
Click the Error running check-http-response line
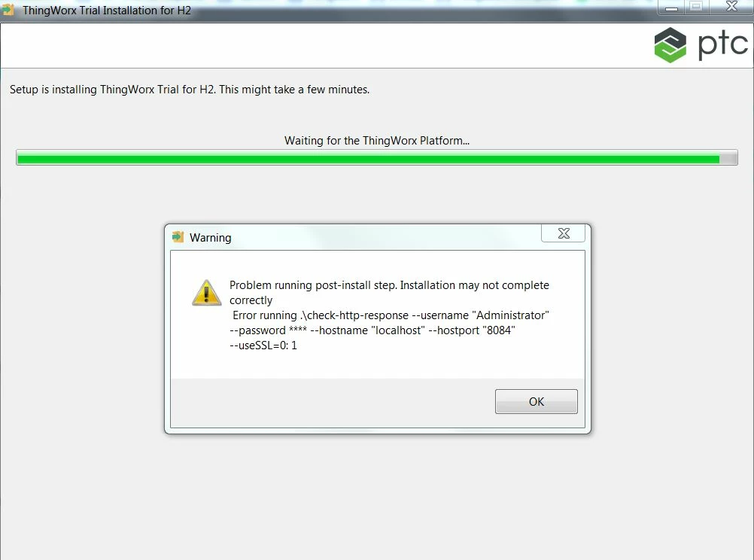[x=391, y=315]
